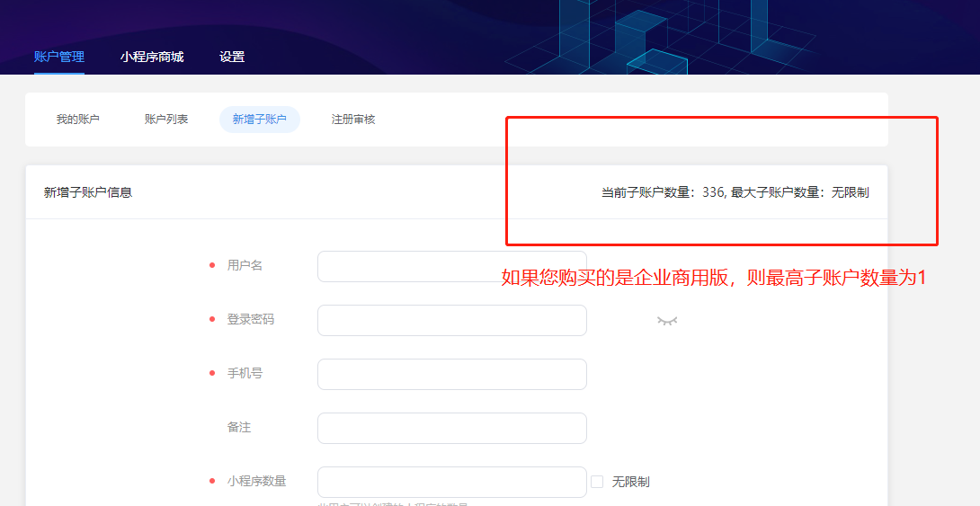This screenshot has height=506, width=980.
Task: Toggle password visibility eye icon
Action: [x=666, y=321]
